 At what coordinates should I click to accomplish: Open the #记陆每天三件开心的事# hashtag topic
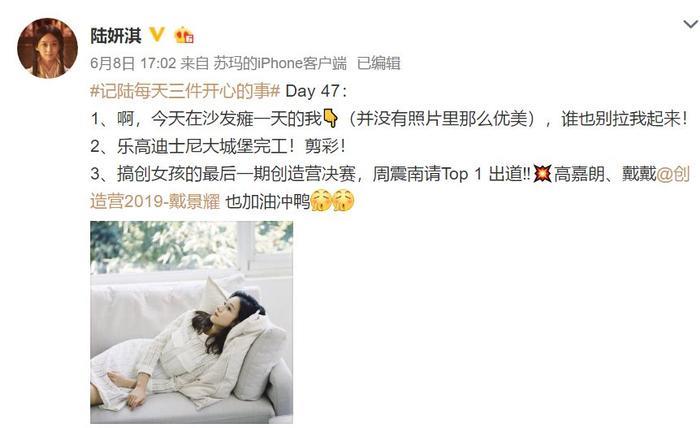tap(185, 91)
